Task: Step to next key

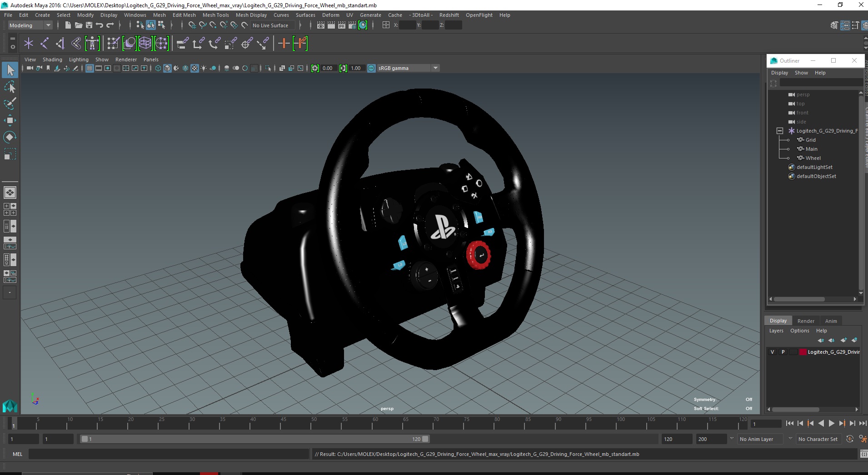Action: pos(842,423)
